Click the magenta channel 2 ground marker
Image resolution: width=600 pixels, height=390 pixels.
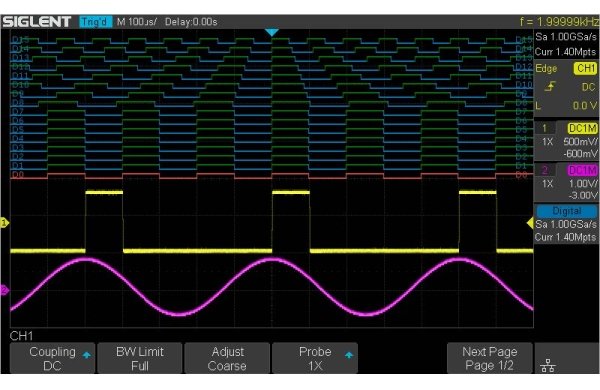click(4, 290)
